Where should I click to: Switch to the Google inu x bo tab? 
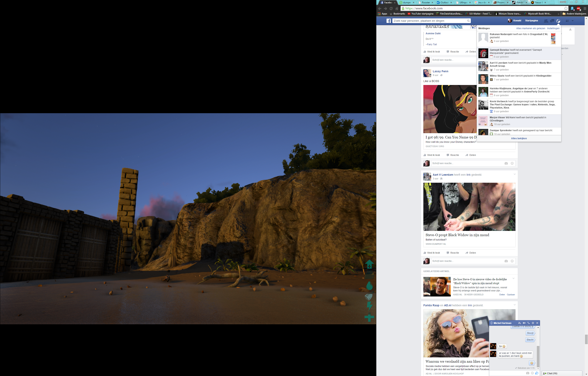[x=482, y=2]
